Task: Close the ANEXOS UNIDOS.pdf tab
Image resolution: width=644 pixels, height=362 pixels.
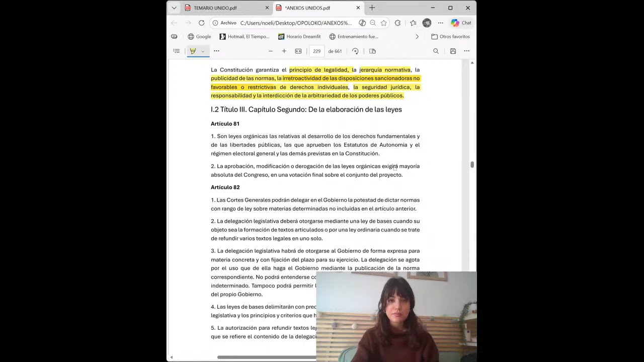Action: point(358,8)
